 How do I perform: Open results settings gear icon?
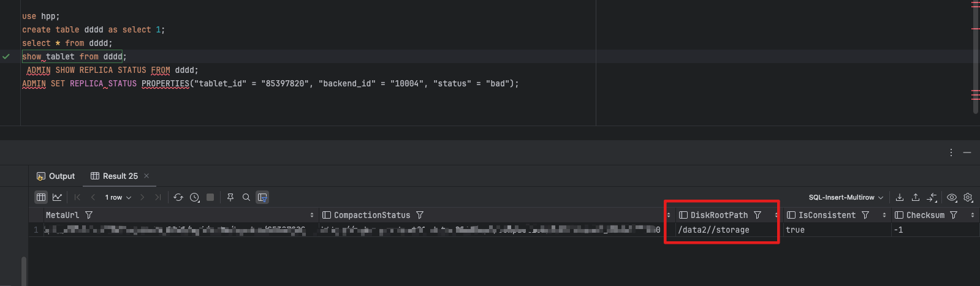coord(968,197)
